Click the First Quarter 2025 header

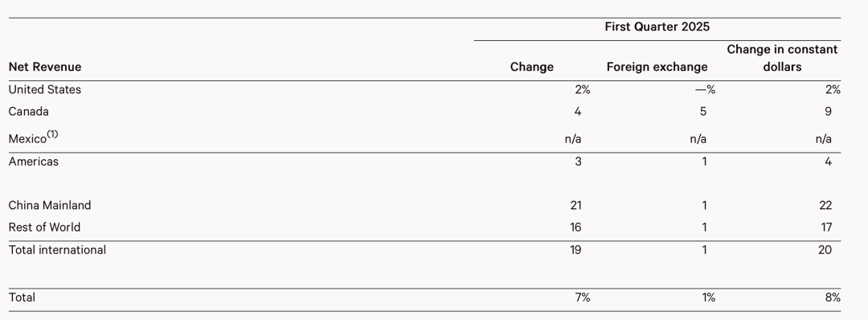(x=657, y=27)
